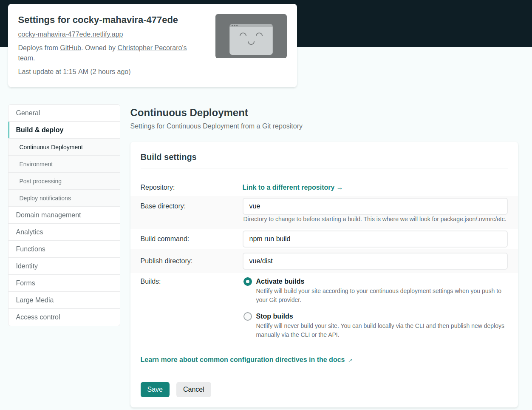Image resolution: width=532 pixels, height=410 pixels.
Task: Select the Activate builds option
Action: [247, 281]
